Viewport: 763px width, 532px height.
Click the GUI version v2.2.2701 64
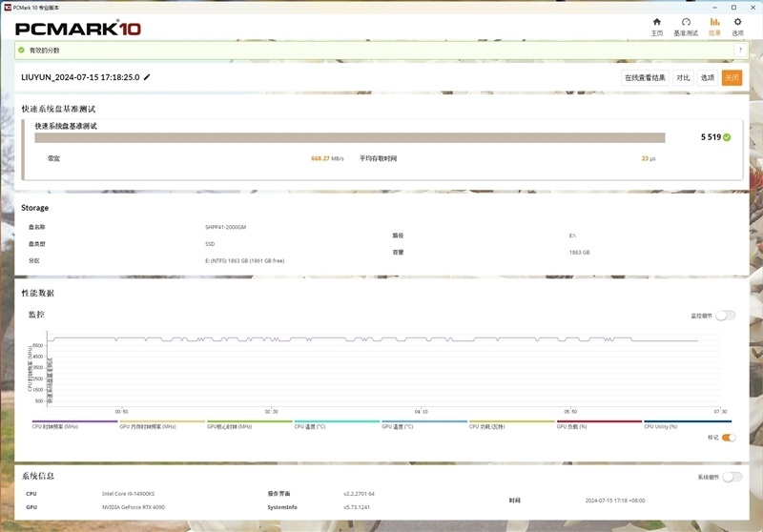pyautogui.click(x=359, y=494)
